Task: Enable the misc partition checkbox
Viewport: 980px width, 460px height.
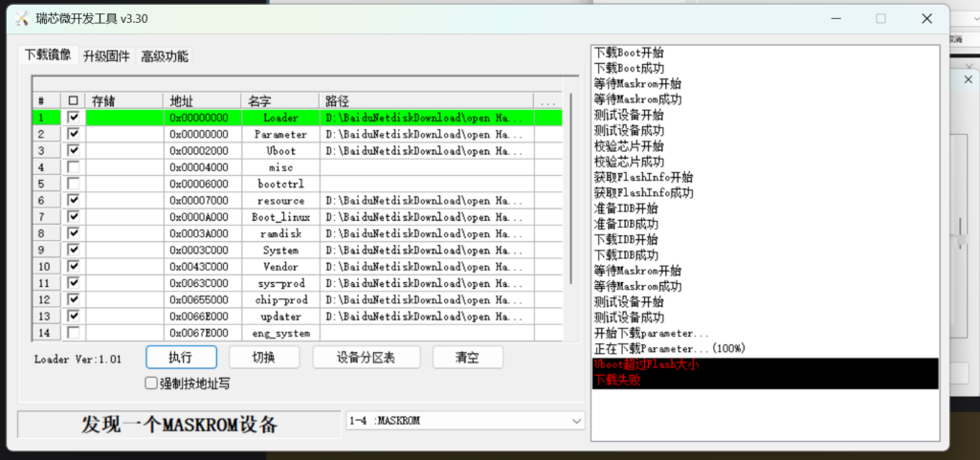Action: [73, 167]
